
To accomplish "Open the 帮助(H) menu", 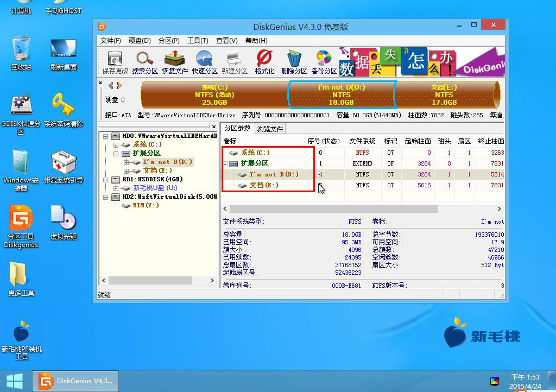I will (256, 41).
